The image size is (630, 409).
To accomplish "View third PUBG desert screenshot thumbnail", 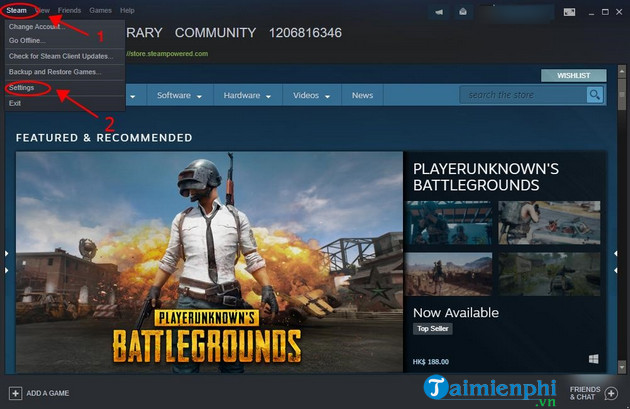I will tap(449, 274).
